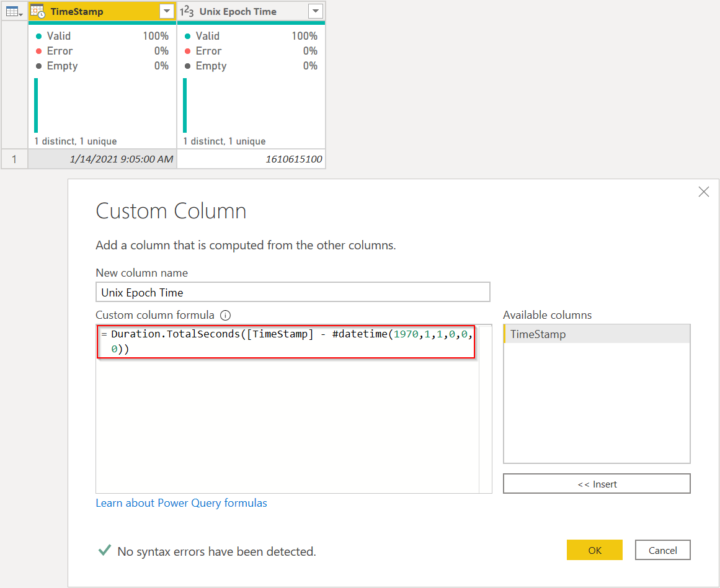Viewport: 720px width, 588px height.
Task: Open the Learn about Power Query formulas link
Action: (x=181, y=503)
